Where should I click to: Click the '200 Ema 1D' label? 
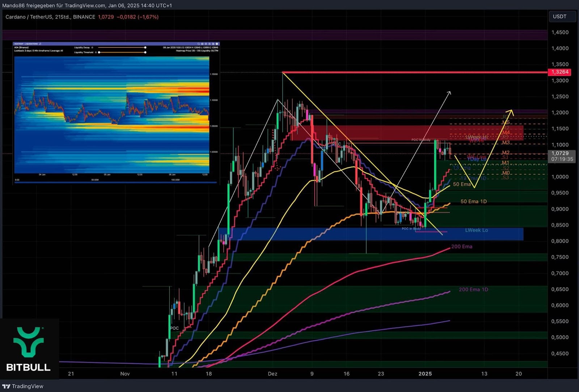(473, 290)
